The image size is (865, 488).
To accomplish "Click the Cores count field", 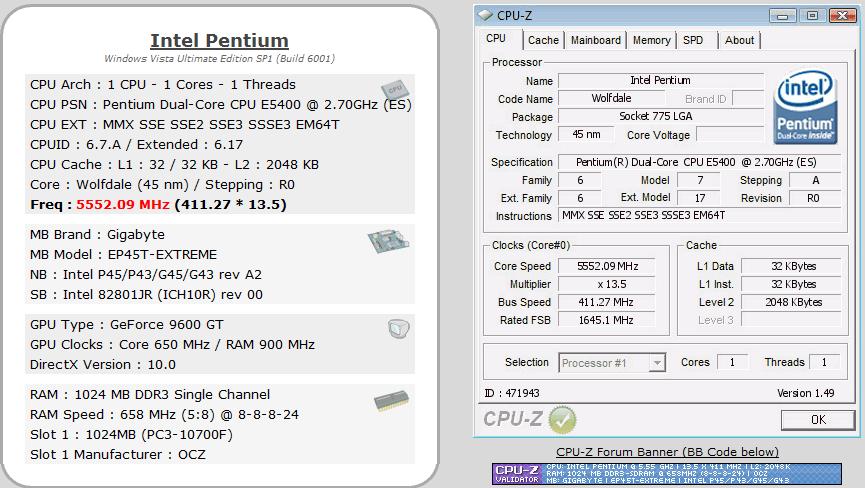I will click(732, 362).
